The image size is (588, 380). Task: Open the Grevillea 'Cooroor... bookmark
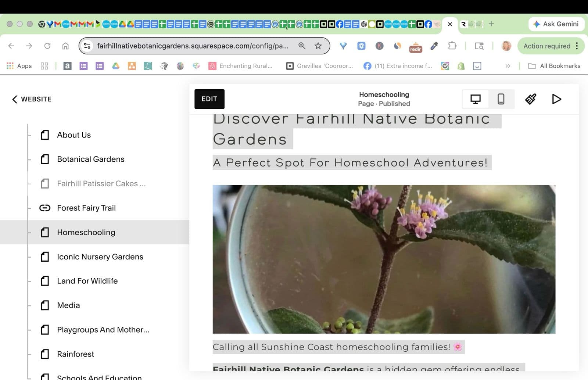[319, 66]
